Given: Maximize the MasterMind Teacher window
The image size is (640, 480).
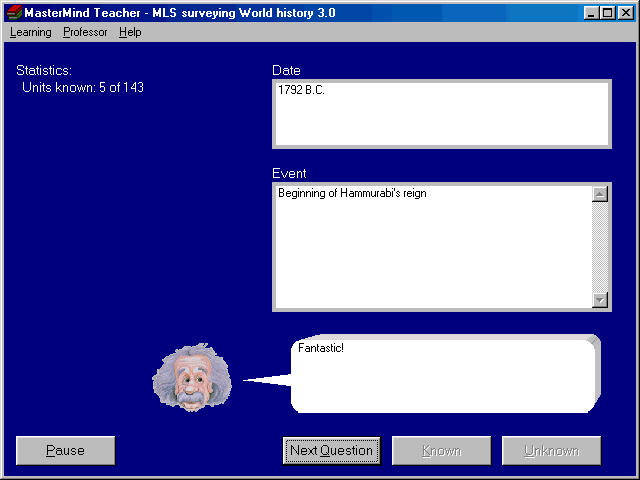Looking at the screenshot, I should tap(607, 13).
